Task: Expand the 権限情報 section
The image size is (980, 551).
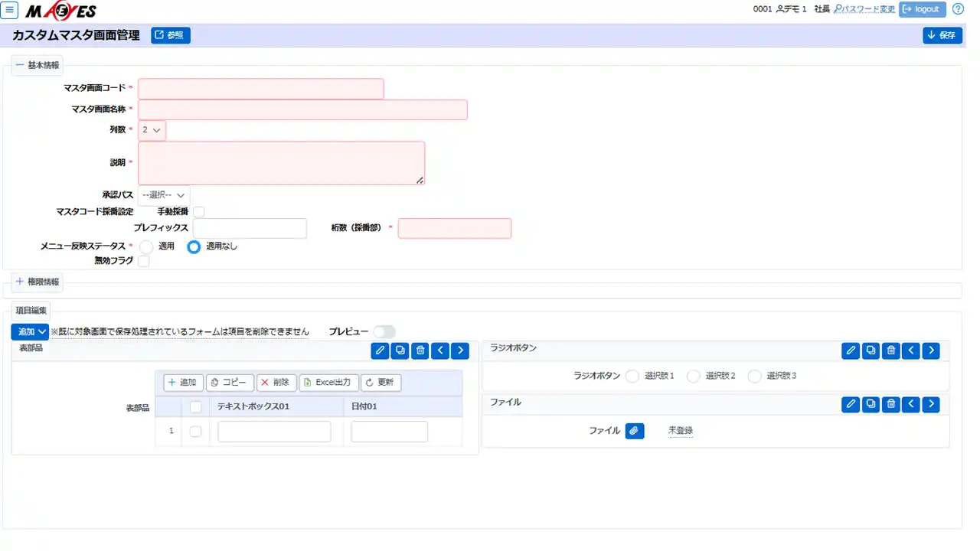Action: click(x=37, y=282)
